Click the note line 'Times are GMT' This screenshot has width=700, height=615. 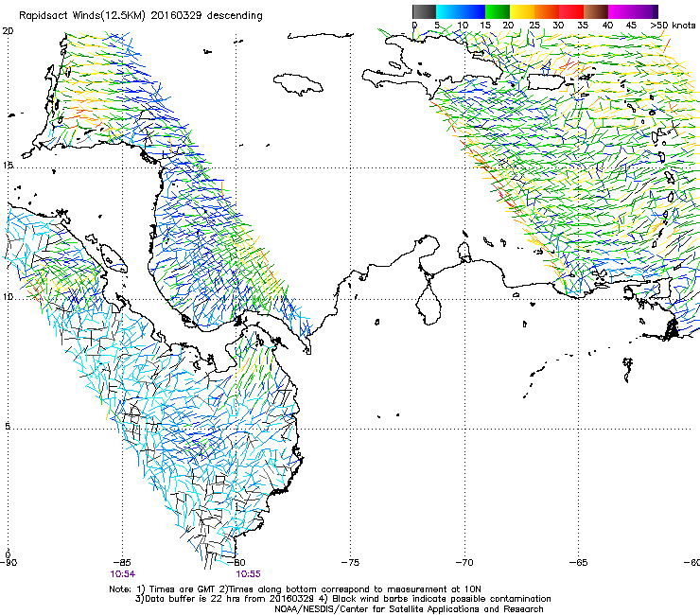point(182,589)
